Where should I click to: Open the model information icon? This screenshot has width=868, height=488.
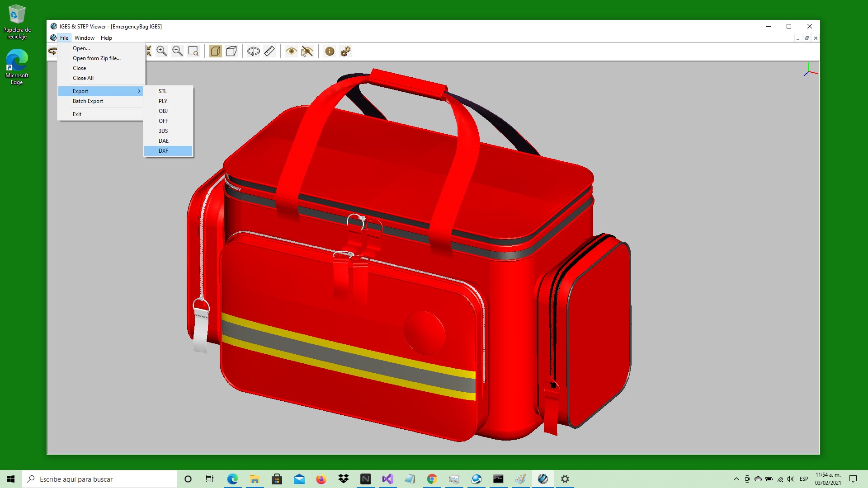pyautogui.click(x=330, y=51)
